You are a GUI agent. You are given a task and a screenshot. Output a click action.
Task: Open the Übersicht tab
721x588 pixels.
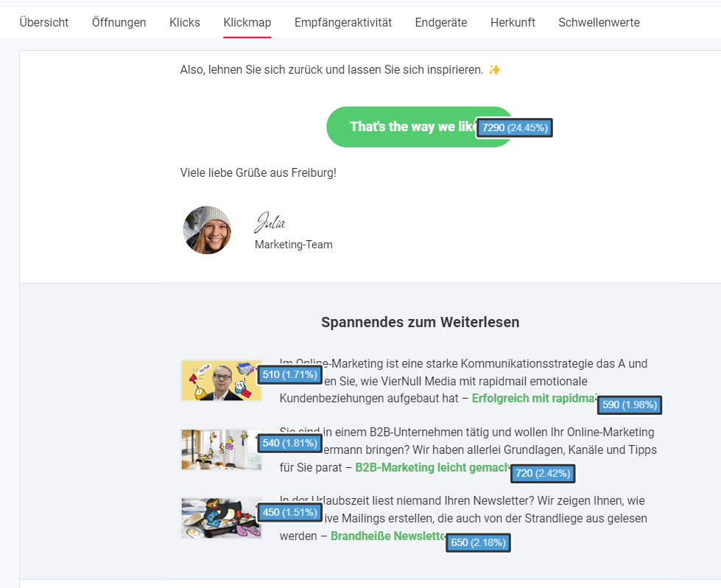[44, 22]
